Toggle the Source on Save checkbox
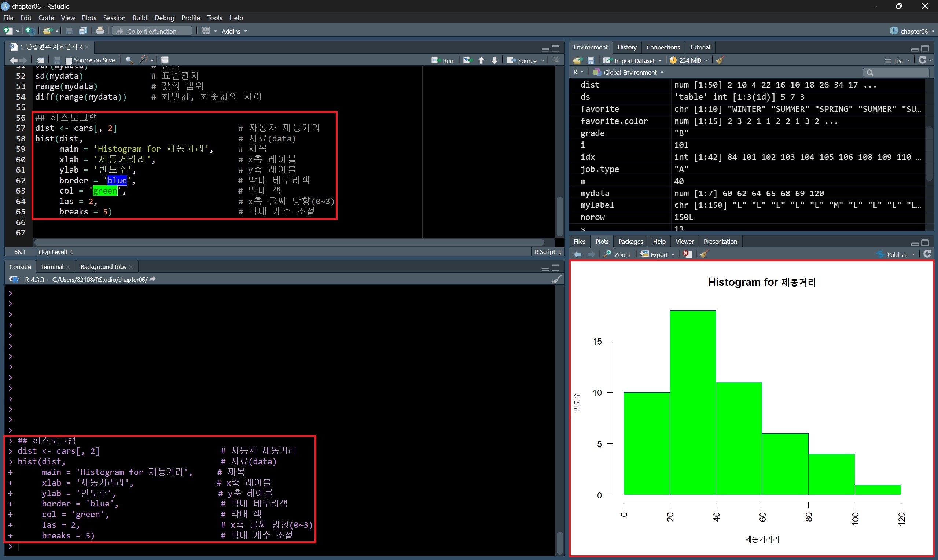The image size is (938, 560). [69, 60]
